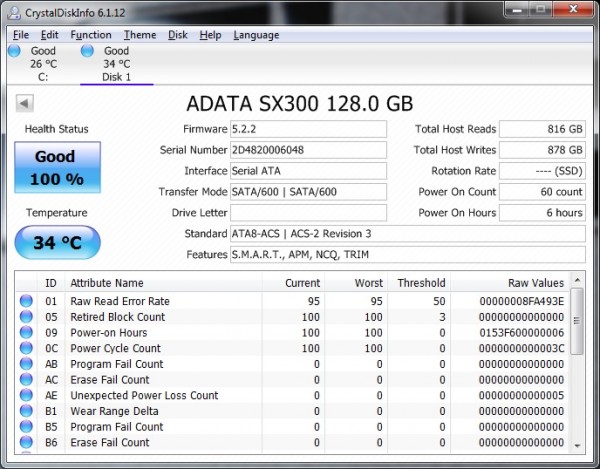Screen dimensions: 600x469
Task: Click the 34 °C temperature button
Action: pyautogui.click(x=57, y=242)
